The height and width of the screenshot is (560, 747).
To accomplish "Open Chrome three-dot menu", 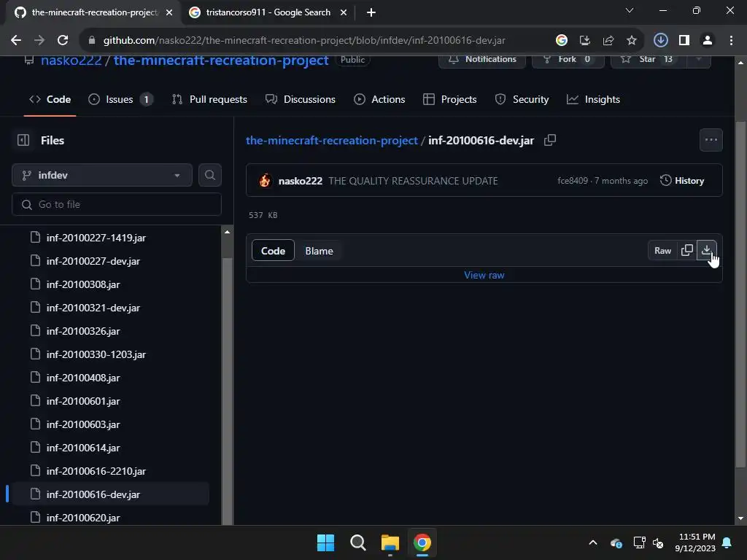I will pyautogui.click(x=731, y=41).
